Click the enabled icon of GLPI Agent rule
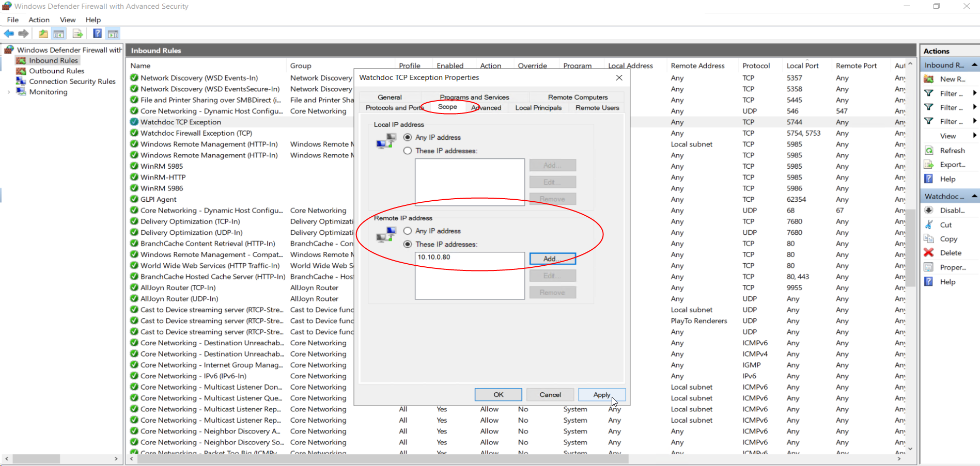Viewport: 980px width, 466px height. tap(134, 199)
